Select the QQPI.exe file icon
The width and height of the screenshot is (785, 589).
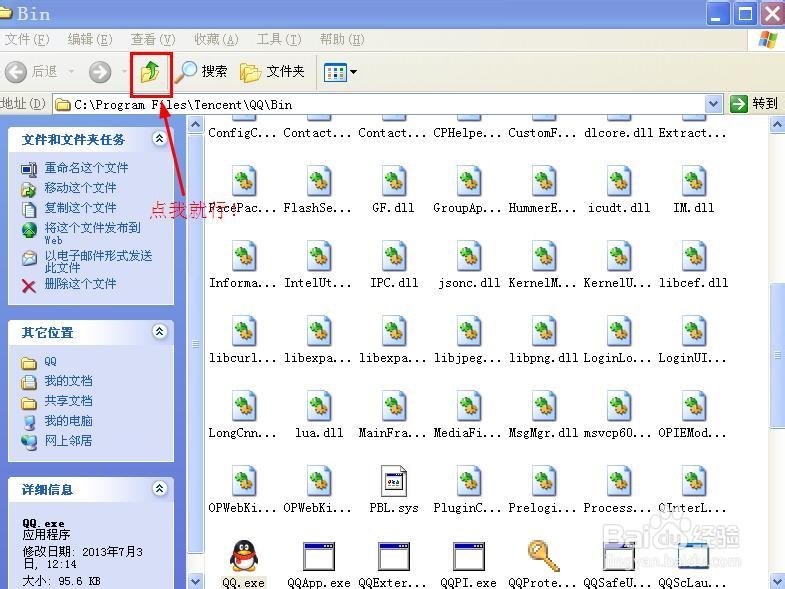click(x=469, y=556)
